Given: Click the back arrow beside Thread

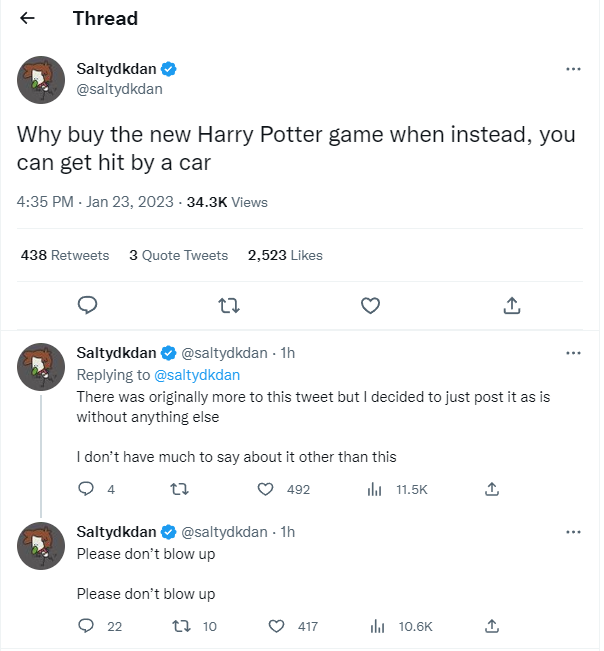Looking at the screenshot, I should (x=27, y=19).
